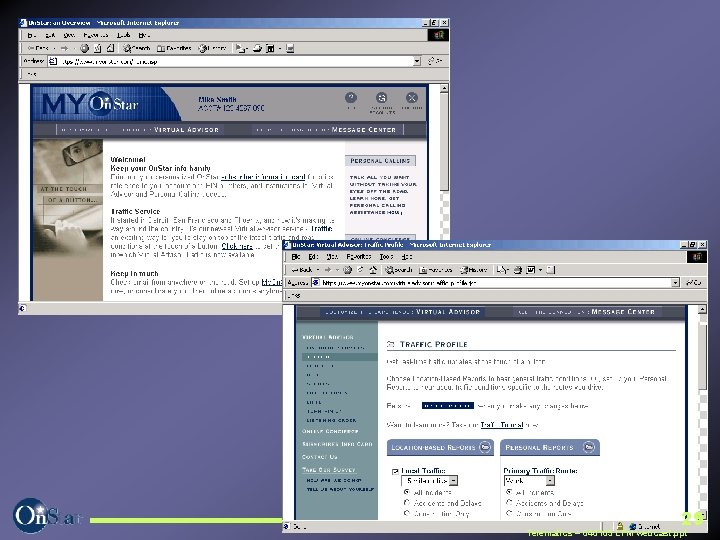Screen dimensions: 720x540
Task: Open Help menu in Traffic Profile window
Action: (x=407, y=257)
